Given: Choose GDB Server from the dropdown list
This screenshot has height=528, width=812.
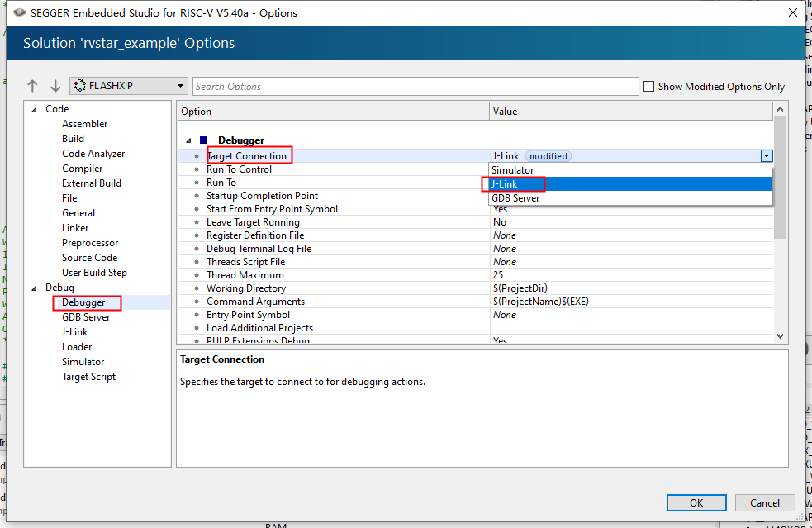Looking at the screenshot, I should click(x=629, y=198).
